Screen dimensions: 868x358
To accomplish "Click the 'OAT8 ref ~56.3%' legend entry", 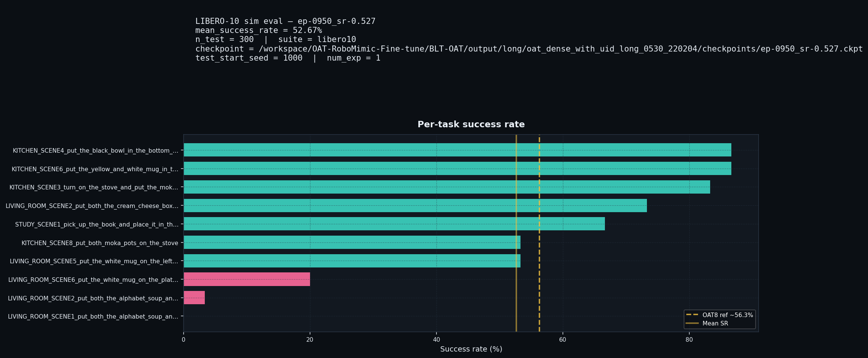I will point(720,315).
